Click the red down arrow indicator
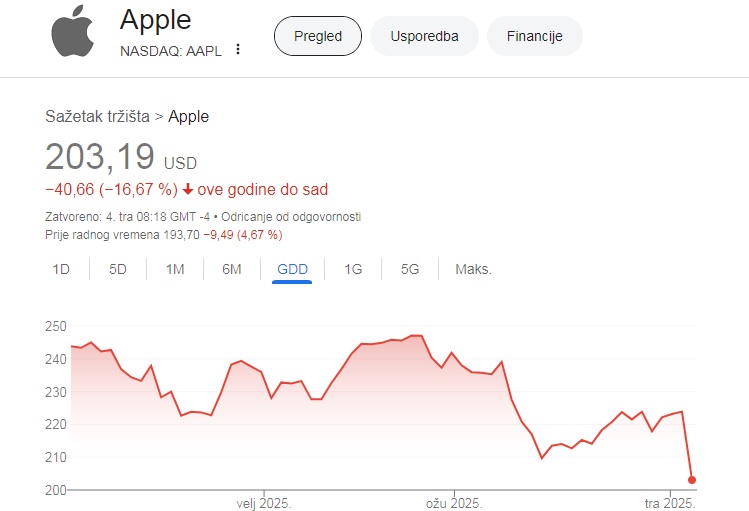 tap(188, 190)
